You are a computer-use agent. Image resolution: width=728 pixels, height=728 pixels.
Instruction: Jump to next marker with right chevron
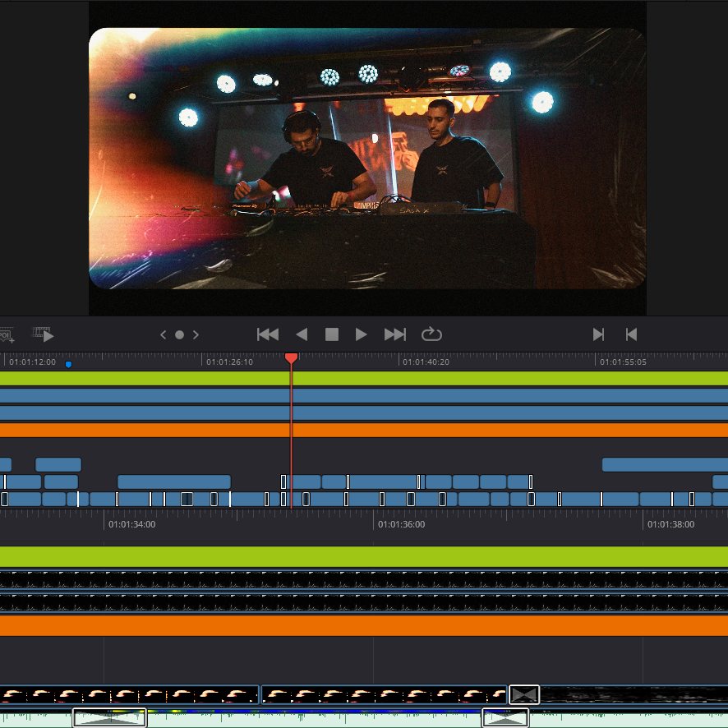196,334
